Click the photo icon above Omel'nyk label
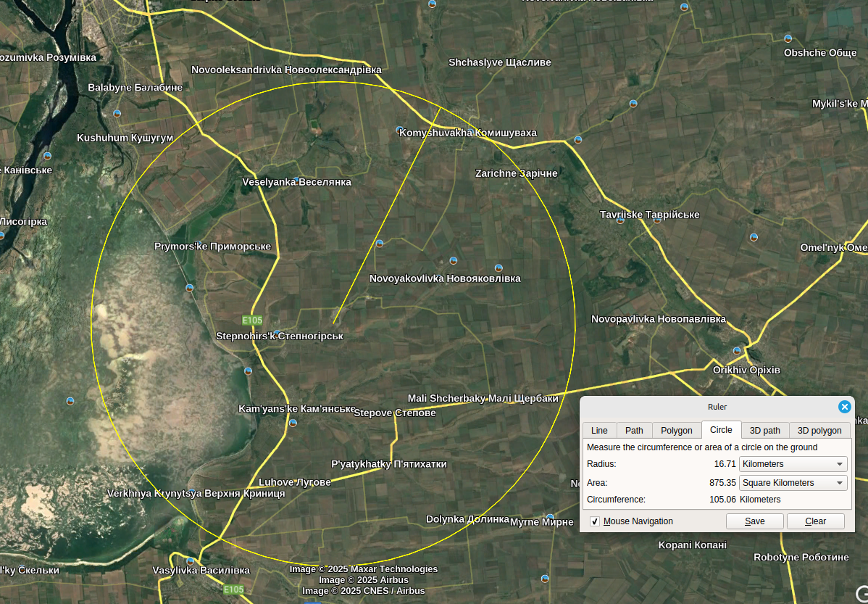The width and height of the screenshot is (868, 604). click(754, 237)
